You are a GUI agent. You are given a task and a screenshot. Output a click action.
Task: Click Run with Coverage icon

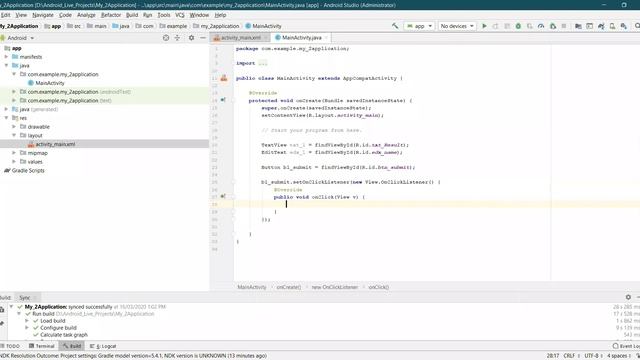tap(529, 26)
